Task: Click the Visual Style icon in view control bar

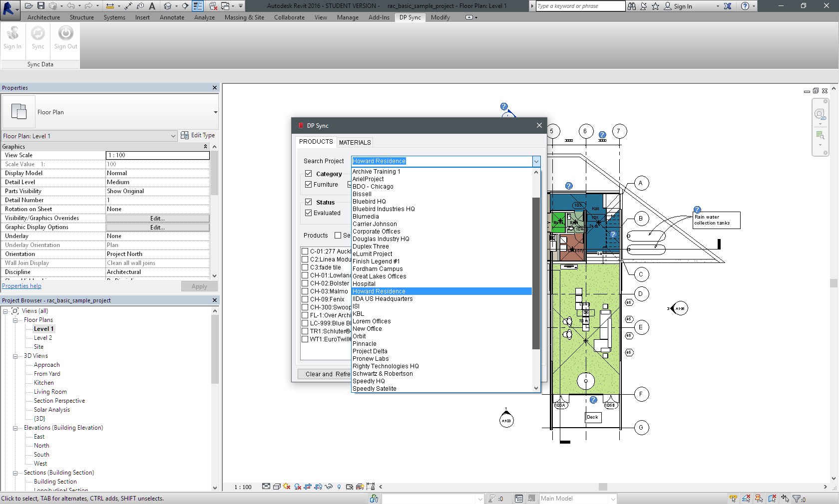Action: [277, 487]
